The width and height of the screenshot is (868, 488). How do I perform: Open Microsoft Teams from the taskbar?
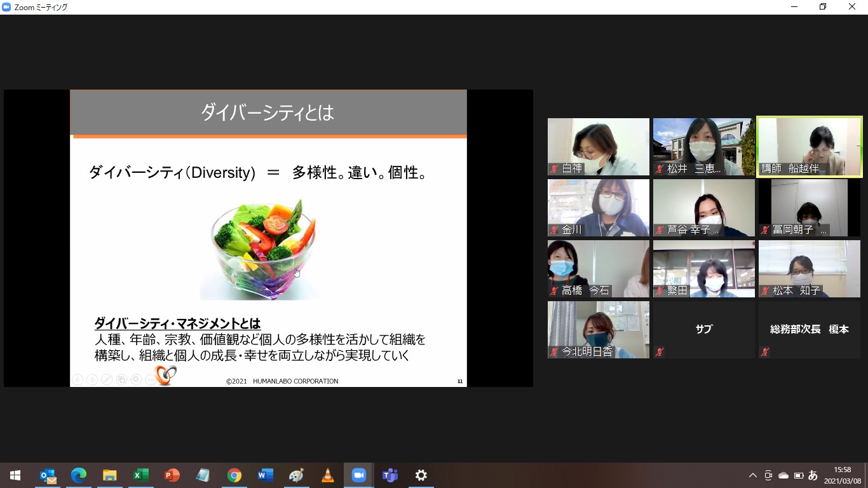point(390,475)
